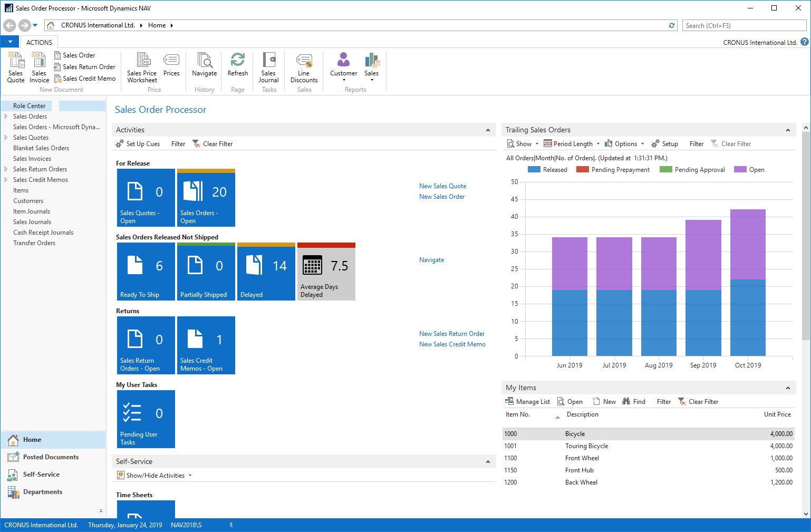Open Line Discounts in ribbon

point(304,67)
